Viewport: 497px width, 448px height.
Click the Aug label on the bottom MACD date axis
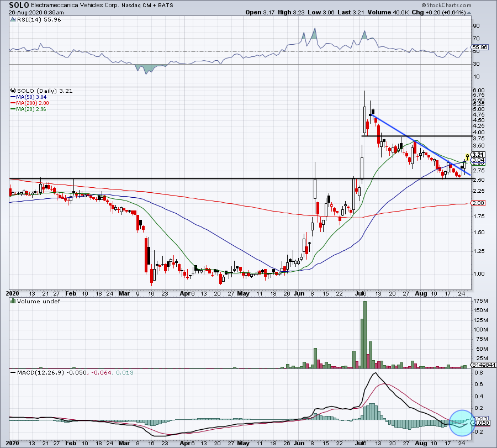click(421, 443)
